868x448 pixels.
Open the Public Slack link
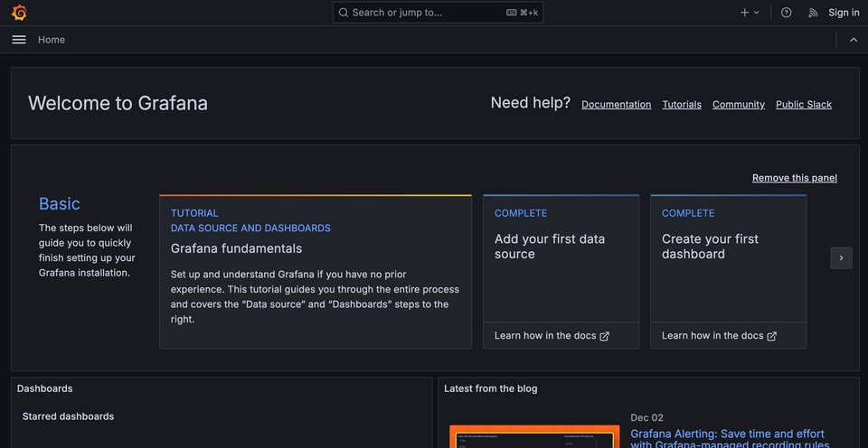point(804,105)
